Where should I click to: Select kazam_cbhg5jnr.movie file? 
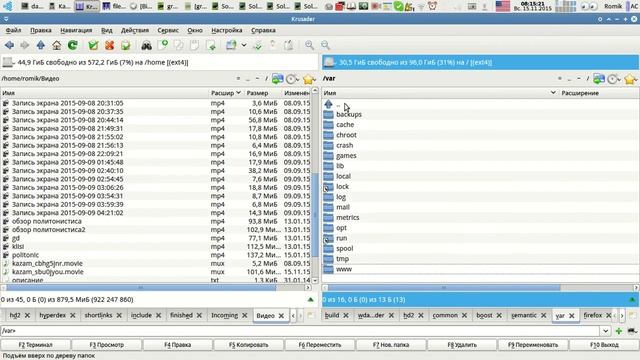47,264
